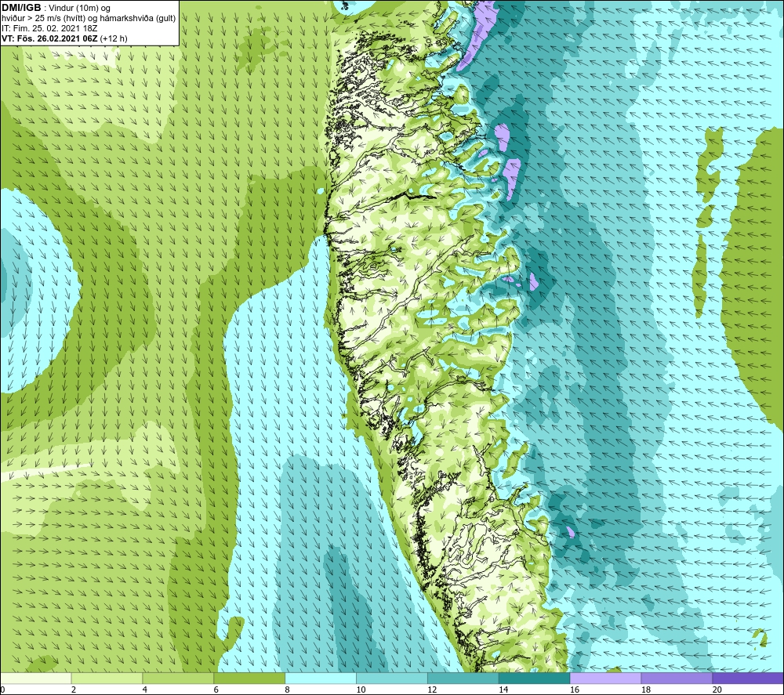Click the 'VT: Fös. 26.02.2021 06Z' line
This screenshot has width=784, height=695.
click(49, 38)
